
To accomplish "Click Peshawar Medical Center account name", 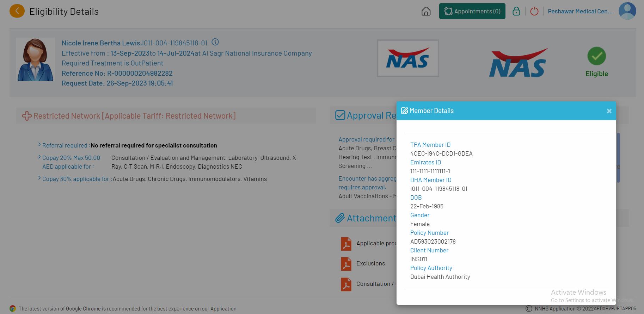I will [580, 11].
